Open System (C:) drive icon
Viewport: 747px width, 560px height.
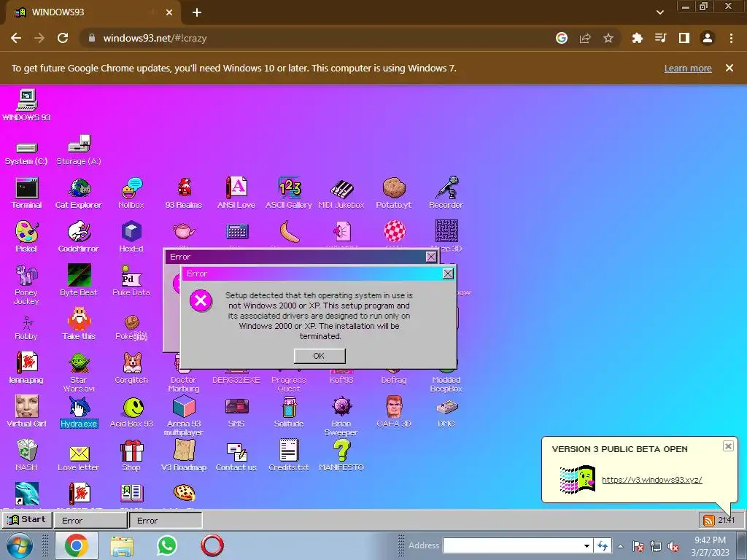26,153
